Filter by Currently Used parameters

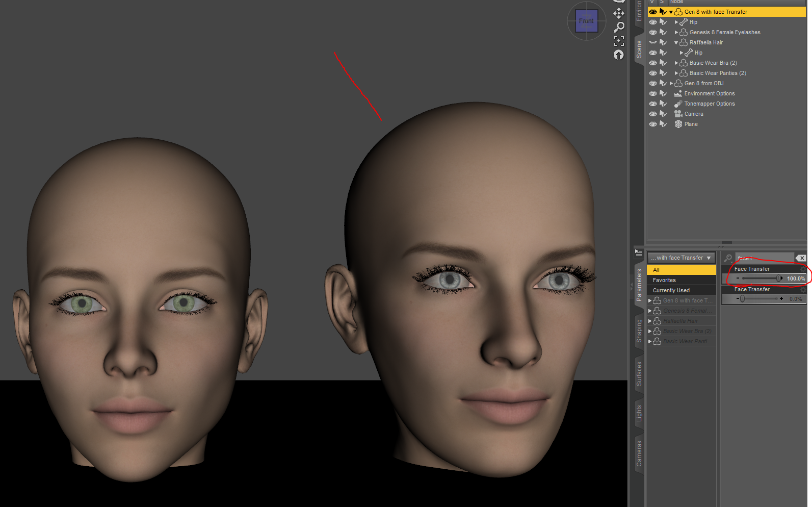pos(681,290)
